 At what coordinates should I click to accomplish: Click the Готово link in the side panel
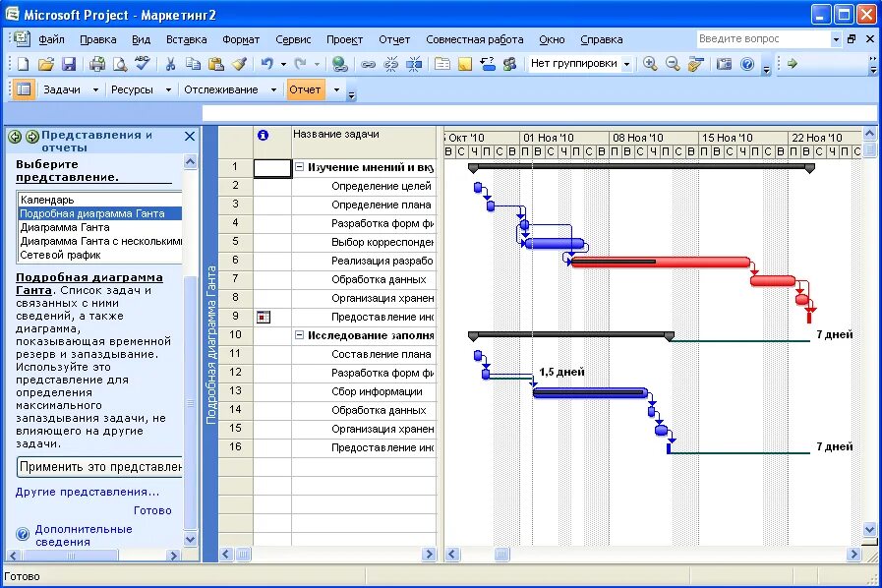point(152,510)
